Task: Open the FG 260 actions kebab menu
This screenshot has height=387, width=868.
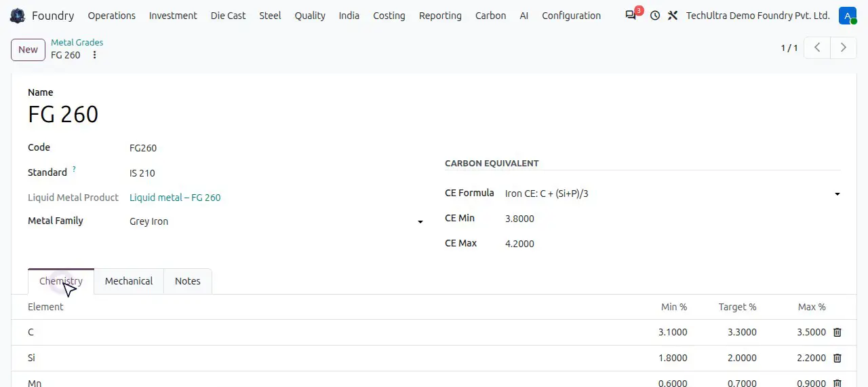Action: pos(94,55)
